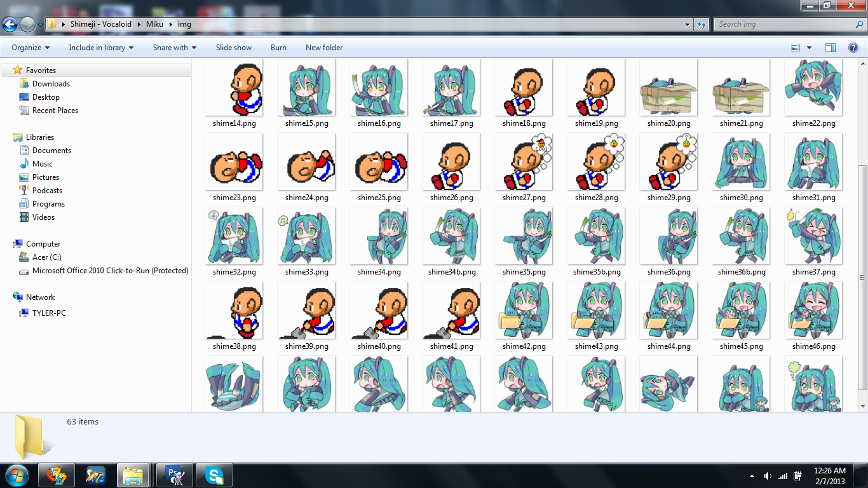Expand the Share with dropdown
The width and height of the screenshot is (868, 488).
(x=174, y=48)
